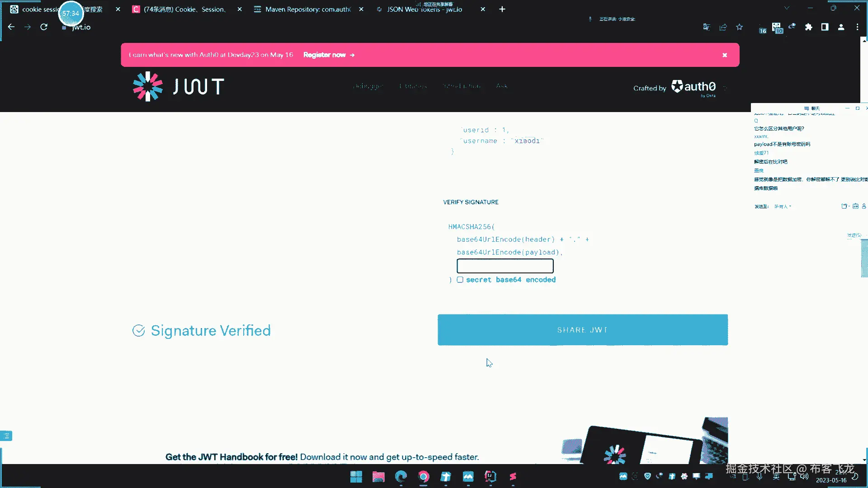Open IntelliJ IDEA from the taskbar
This screenshot has width=868, height=488.
[491, 476]
